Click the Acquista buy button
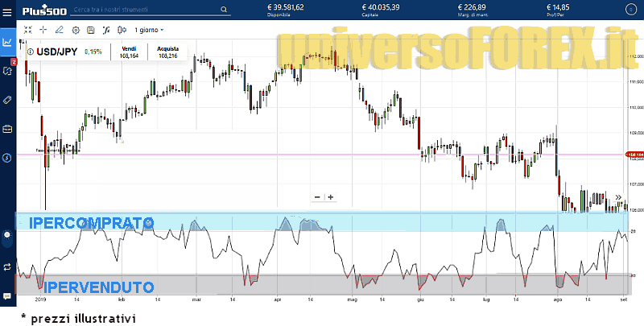Image resolution: width=644 pixels, height=326 pixels. click(167, 52)
